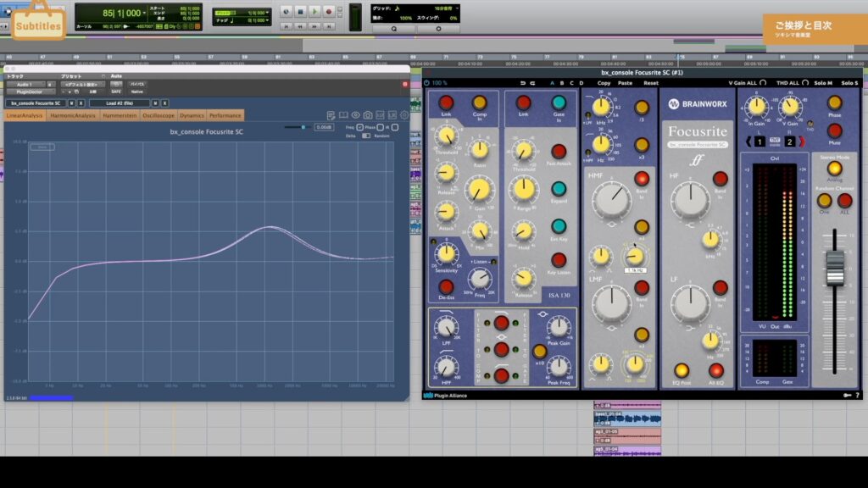Flip the Delta/Random switch
Image resolution: width=868 pixels, height=488 pixels.
366,136
